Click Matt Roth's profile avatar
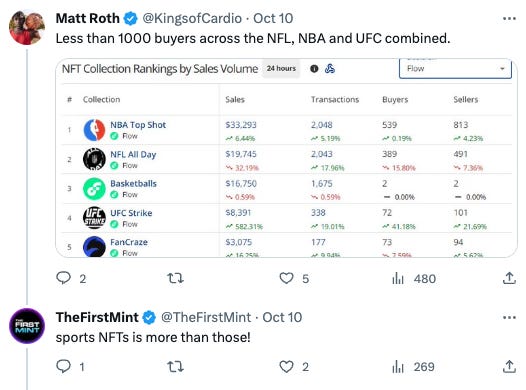526x390 pixels. click(x=27, y=27)
